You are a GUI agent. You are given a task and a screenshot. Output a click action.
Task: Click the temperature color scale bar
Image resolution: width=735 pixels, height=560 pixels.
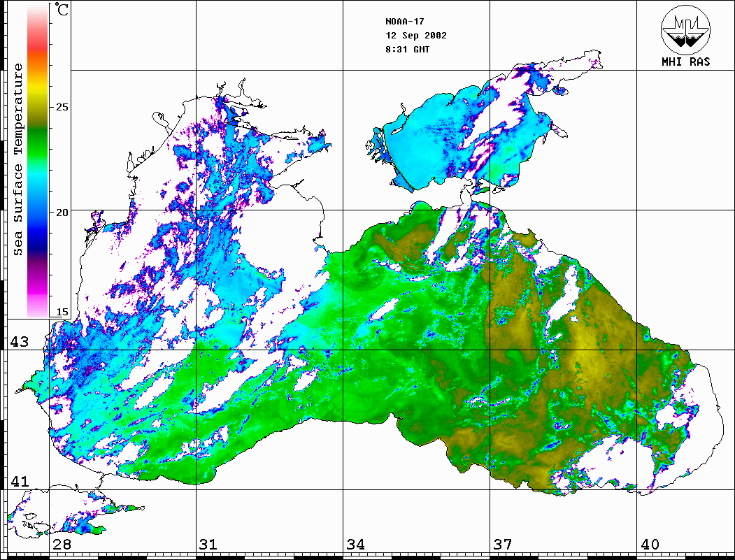click(x=38, y=160)
